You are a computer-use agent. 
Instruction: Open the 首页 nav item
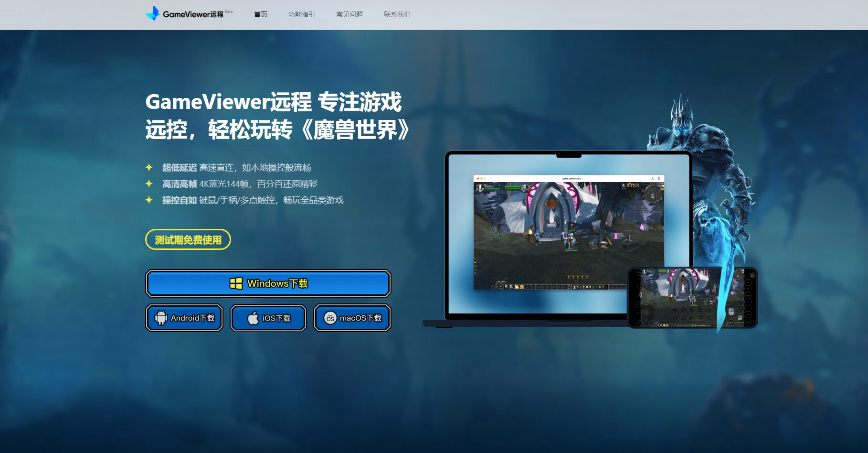coord(261,14)
